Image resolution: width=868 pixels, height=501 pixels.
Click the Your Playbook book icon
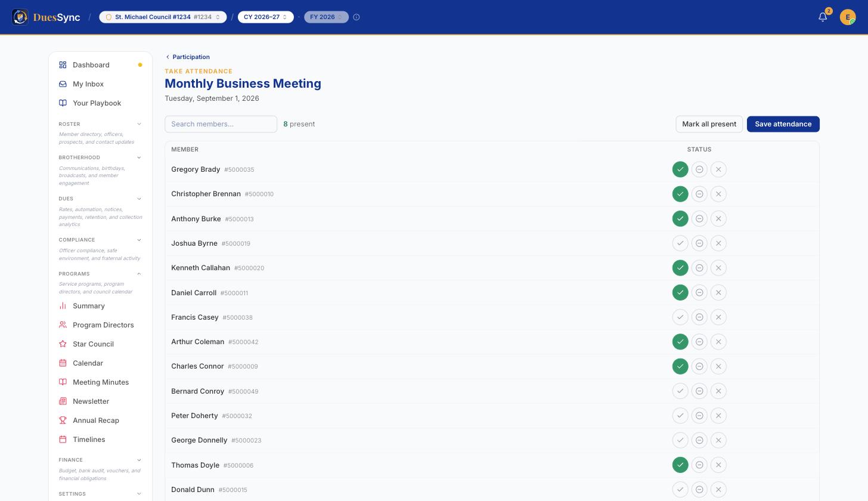[x=63, y=103]
